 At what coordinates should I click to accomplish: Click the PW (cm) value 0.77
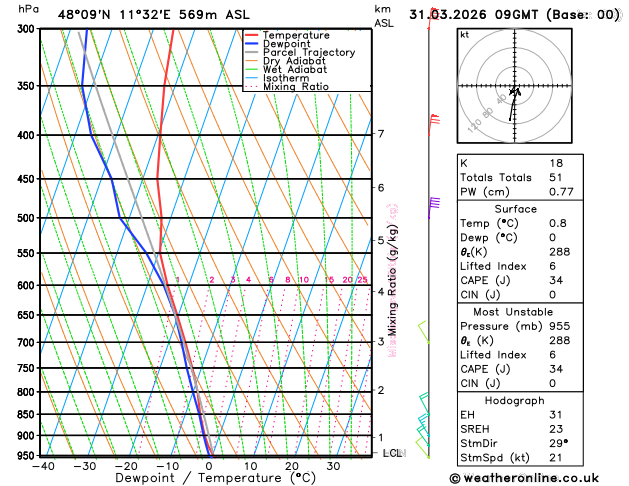point(561,192)
